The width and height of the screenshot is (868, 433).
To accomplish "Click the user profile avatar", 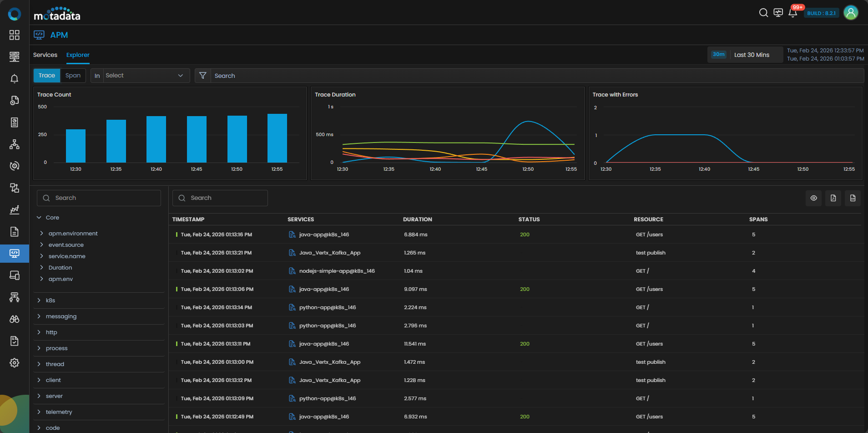I will click(x=851, y=13).
